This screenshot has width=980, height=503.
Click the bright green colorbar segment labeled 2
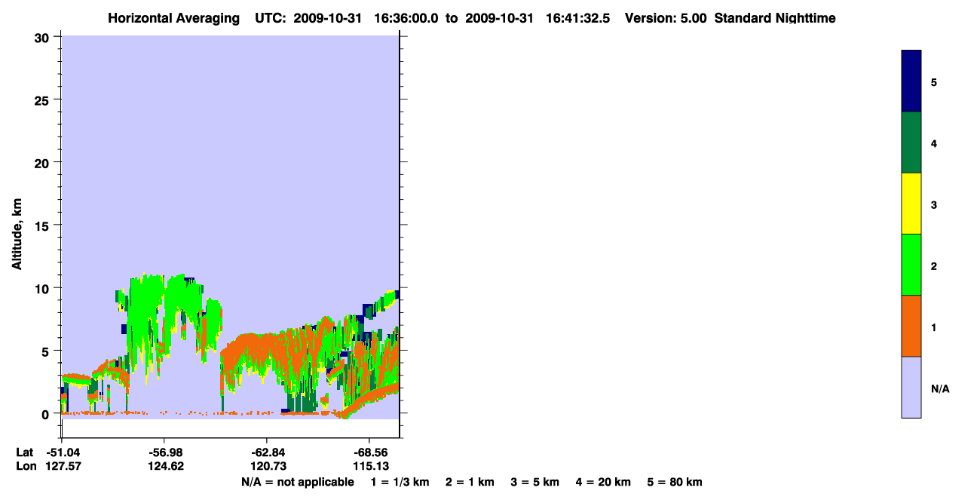point(911,265)
